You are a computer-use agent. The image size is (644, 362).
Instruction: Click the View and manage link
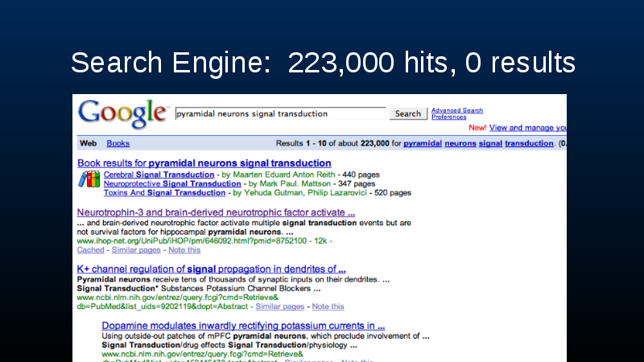point(527,128)
